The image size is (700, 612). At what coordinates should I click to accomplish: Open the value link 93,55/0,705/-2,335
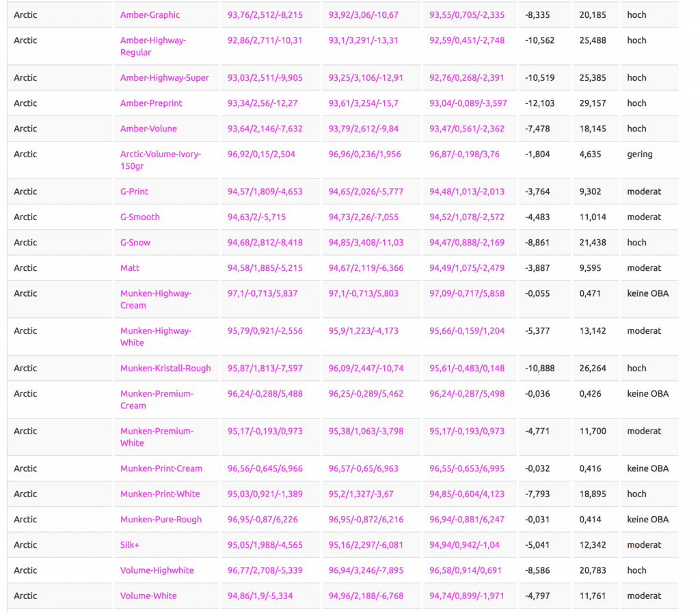click(467, 15)
